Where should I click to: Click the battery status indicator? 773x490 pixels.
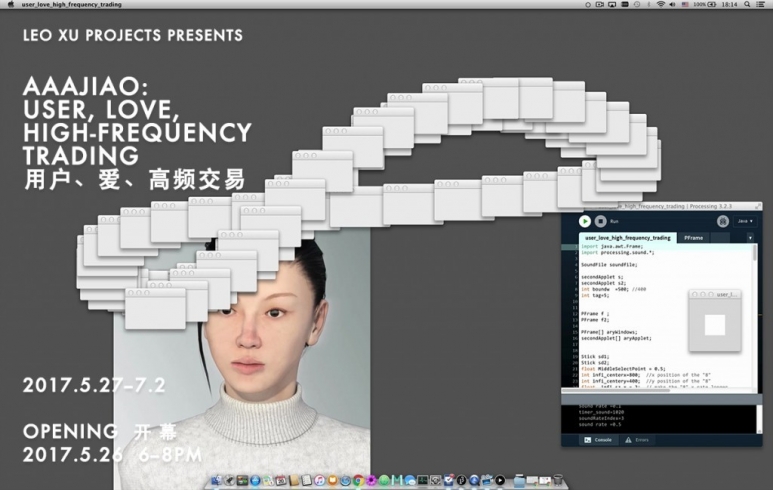[x=713, y=5]
